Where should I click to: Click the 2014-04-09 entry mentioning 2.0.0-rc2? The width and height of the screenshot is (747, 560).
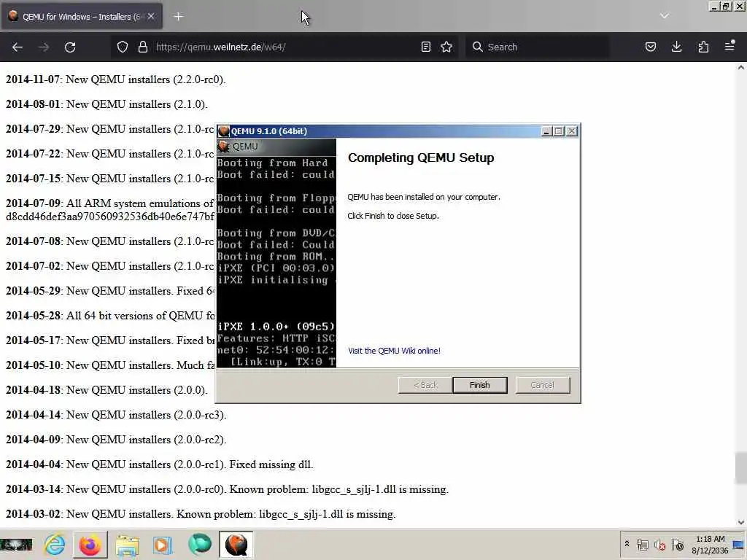click(x=116, y=440)
